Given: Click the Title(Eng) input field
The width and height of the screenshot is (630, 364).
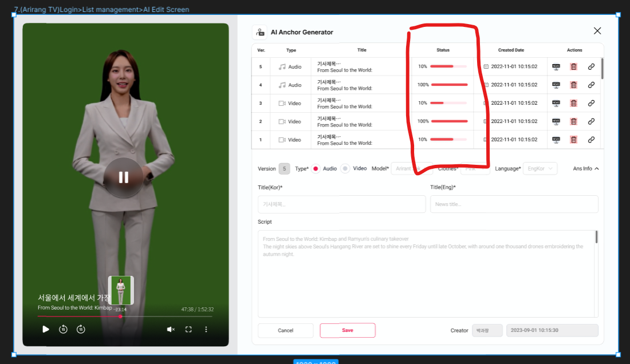Looking at the screenshot, I should click(514, 204).
